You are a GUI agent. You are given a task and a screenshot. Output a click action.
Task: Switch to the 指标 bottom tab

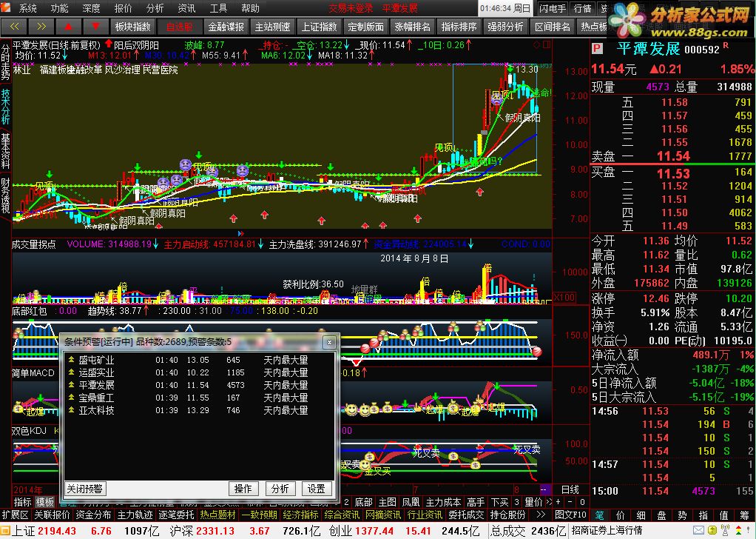(x=22, y=502)
